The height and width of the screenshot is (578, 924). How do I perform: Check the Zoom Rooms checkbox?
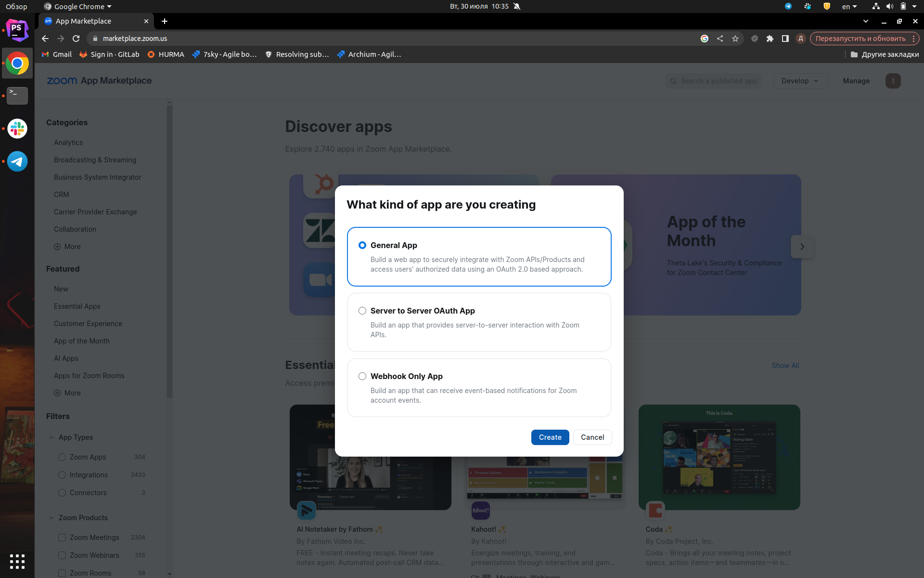tap(62, 573)
